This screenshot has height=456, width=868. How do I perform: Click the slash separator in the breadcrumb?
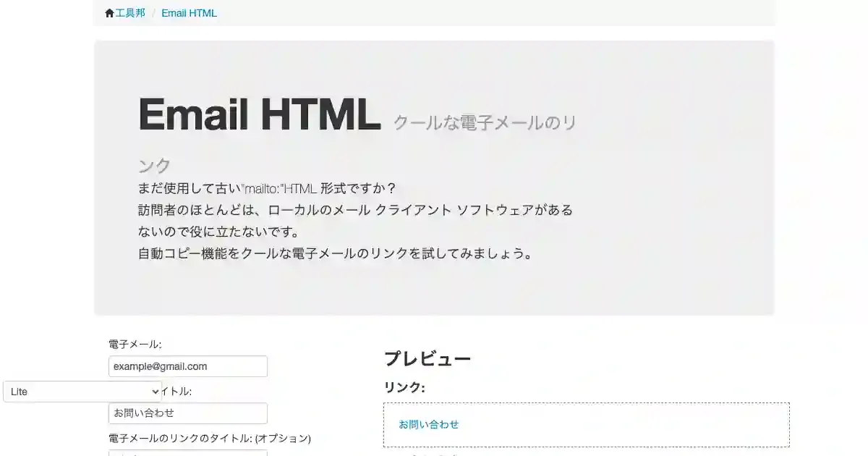point(153,13)
